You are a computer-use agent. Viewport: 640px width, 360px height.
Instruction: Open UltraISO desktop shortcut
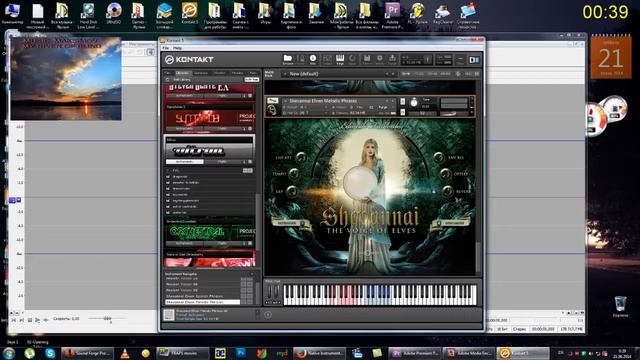click(114, 14)
